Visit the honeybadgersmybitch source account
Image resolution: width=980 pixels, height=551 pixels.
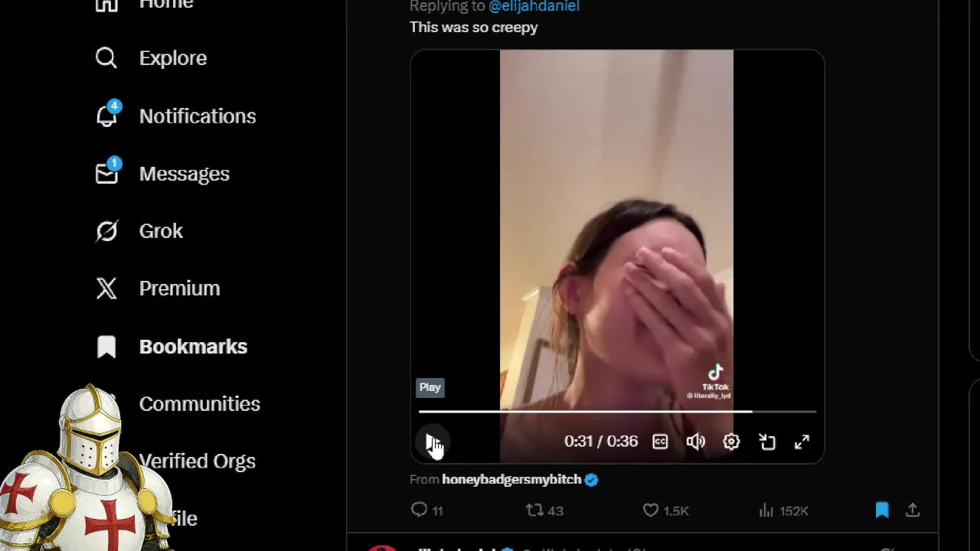tap(511, 479)
